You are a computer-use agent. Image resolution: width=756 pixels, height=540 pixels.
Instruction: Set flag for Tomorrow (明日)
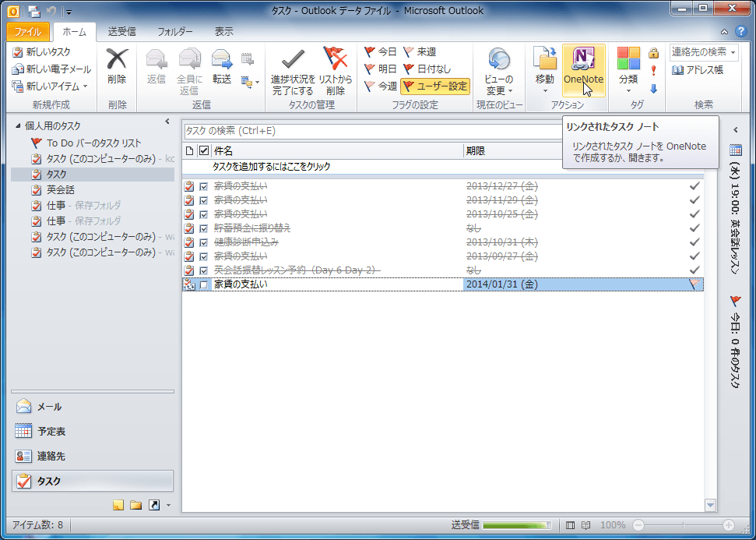pyautogui.click(x=381, y=69)
